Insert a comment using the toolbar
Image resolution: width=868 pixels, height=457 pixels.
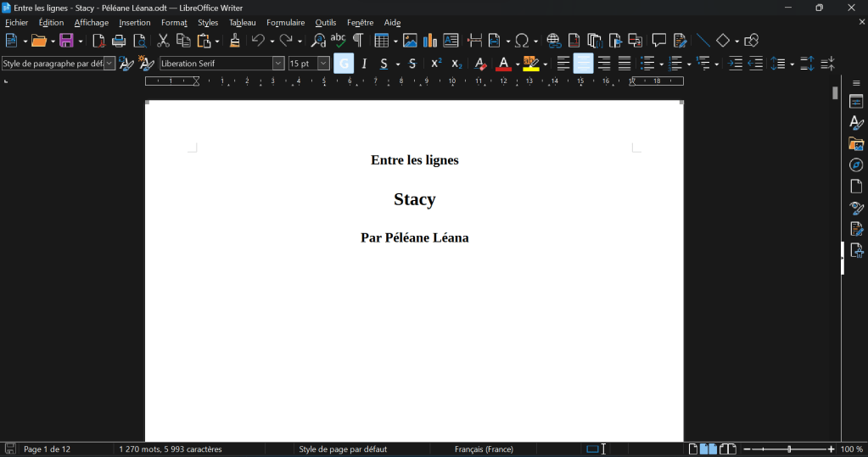click(658, 41)
